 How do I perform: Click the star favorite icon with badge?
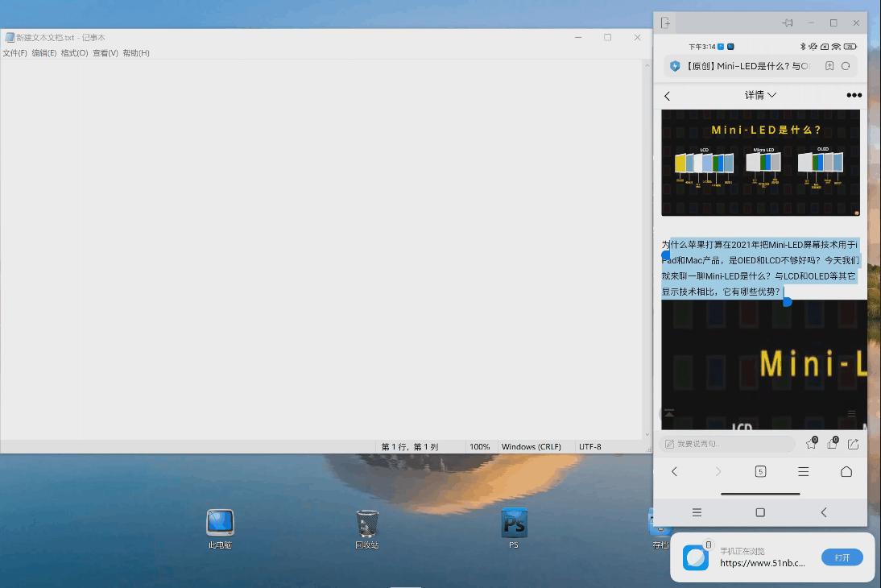[811, 444]
